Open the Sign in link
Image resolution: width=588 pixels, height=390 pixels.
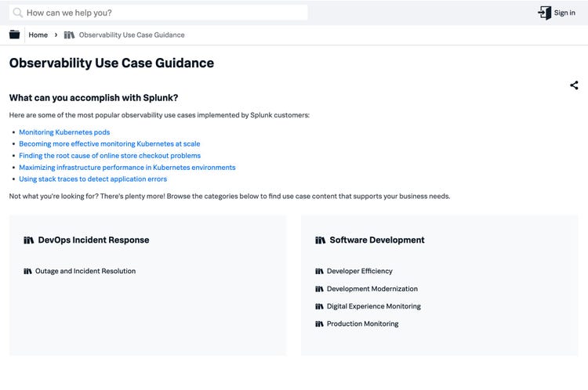(x=564, y=13)
